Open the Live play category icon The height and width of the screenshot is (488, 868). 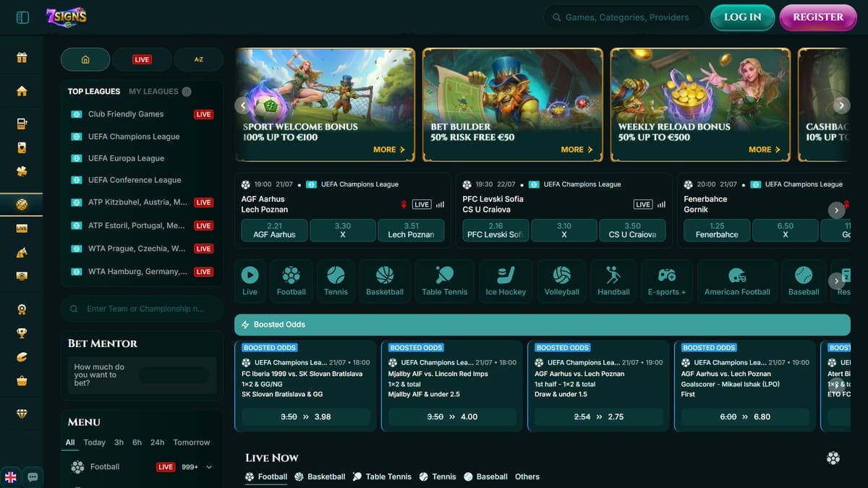(250, 281)
